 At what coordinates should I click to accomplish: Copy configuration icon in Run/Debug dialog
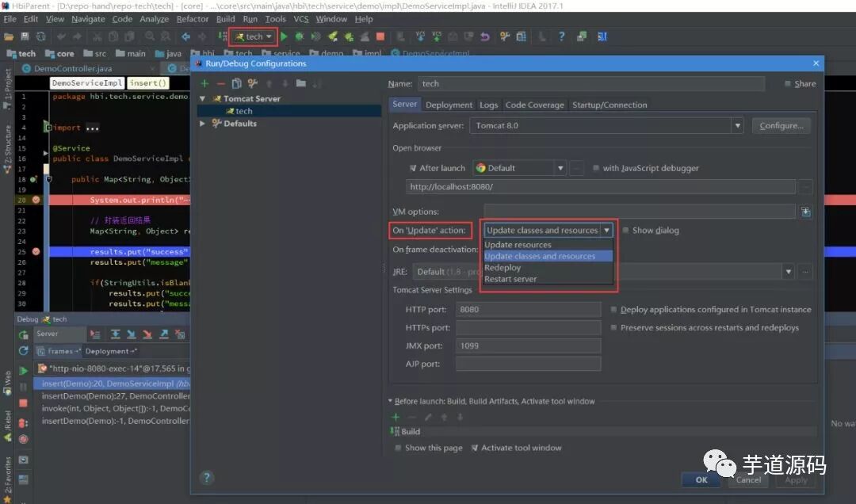[236, 83]
